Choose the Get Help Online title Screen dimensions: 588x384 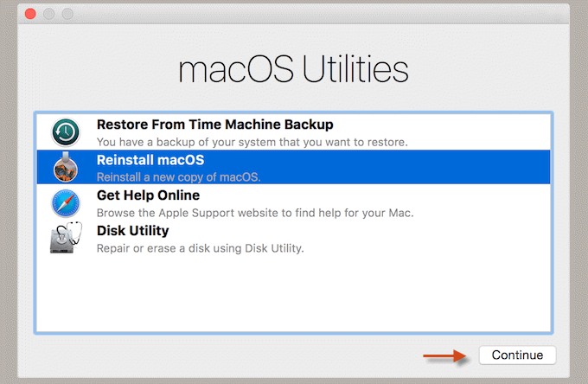pyautogui.click(x=148, y=195)
